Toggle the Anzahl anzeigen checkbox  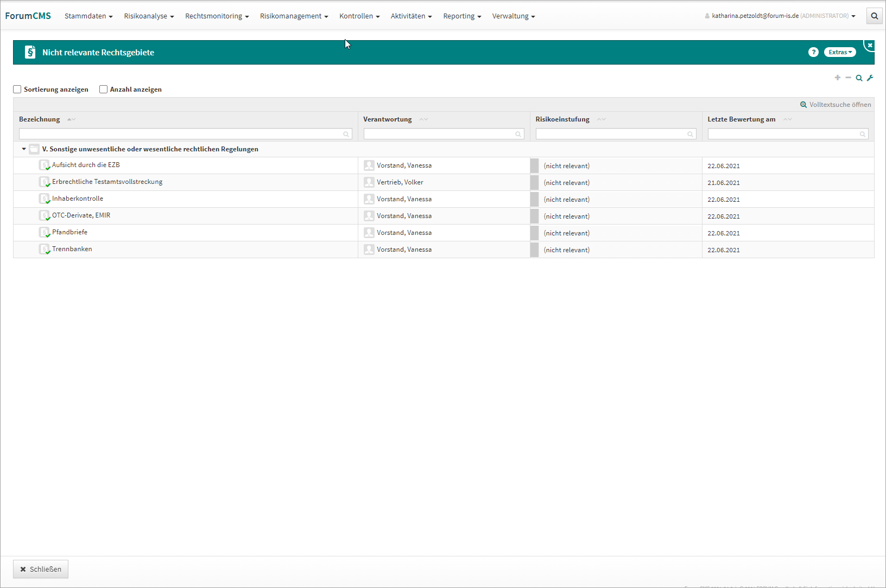(103, 90)
